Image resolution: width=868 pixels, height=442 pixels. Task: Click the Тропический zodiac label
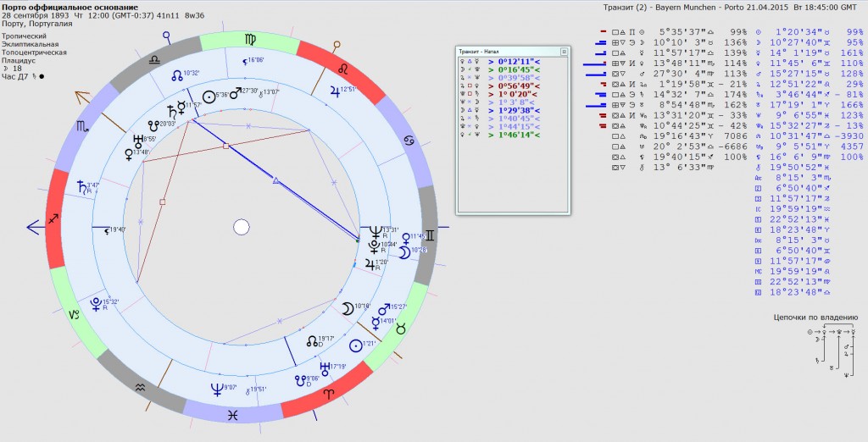pyautogui.click(x=24, y=36)
